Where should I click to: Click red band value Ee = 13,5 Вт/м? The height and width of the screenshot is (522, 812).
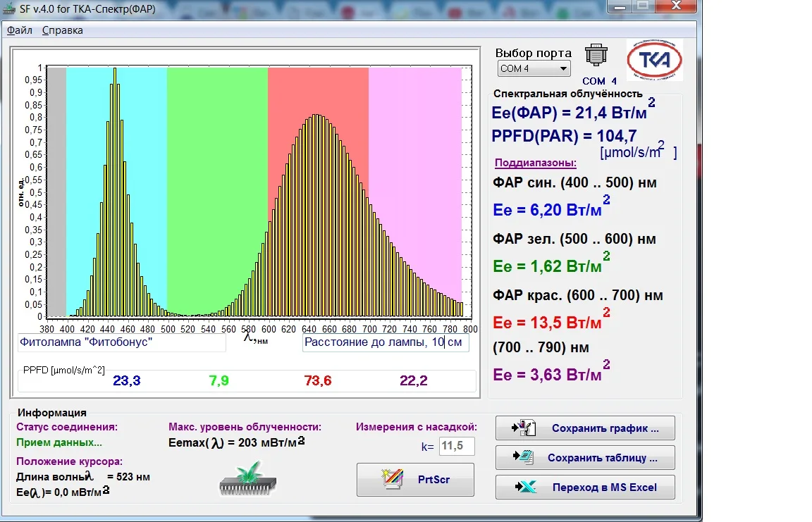(551, 321)
